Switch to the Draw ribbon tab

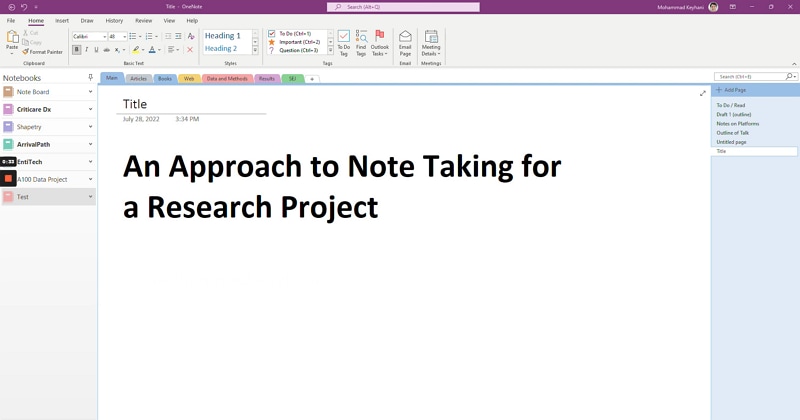[87, 20]
